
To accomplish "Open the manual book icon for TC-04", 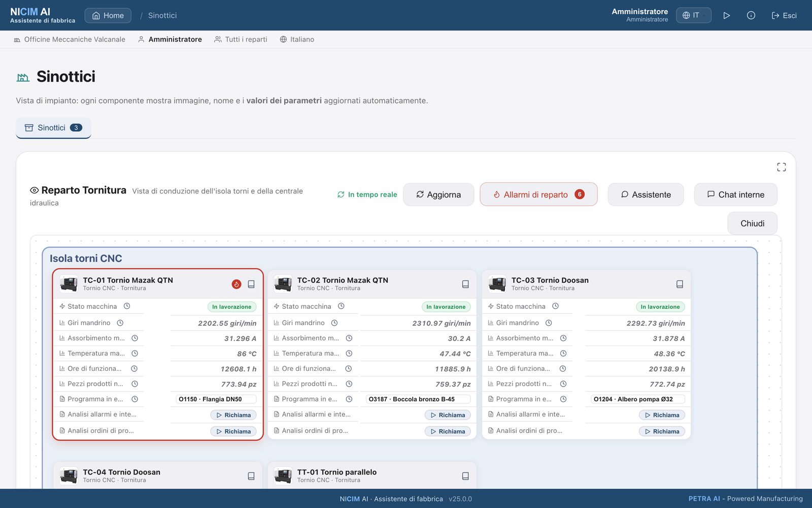I will click(x=251, y=476).
